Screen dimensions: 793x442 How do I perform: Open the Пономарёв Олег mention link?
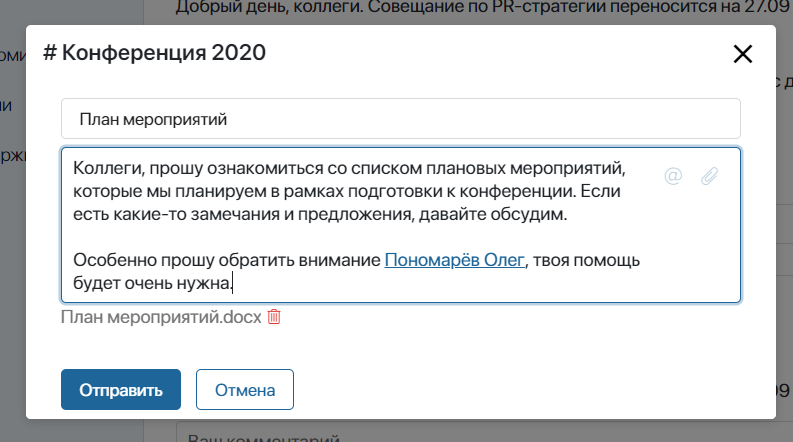point(454,260)
